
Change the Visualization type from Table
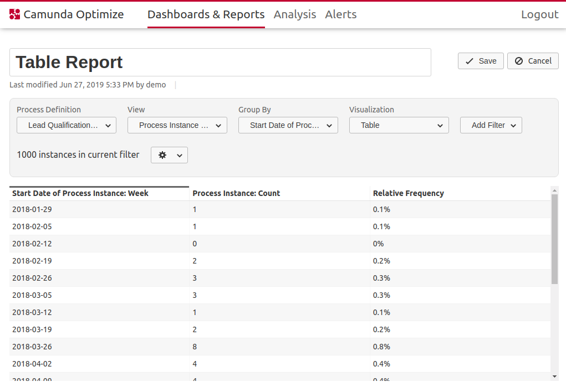399,125
